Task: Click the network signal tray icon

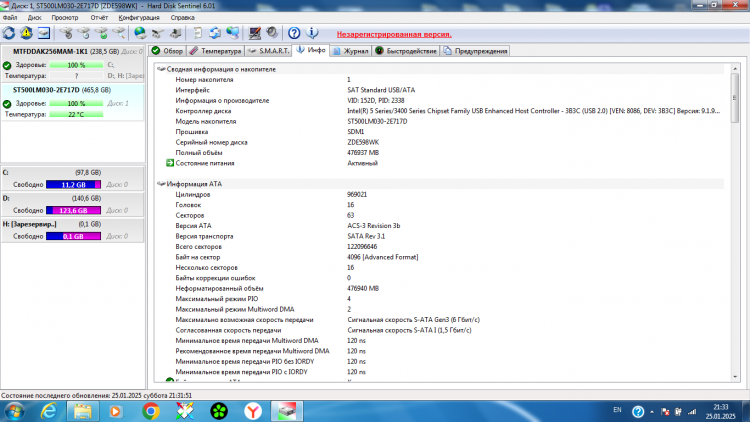Action: pyautogui.click(x=692, y=411)
